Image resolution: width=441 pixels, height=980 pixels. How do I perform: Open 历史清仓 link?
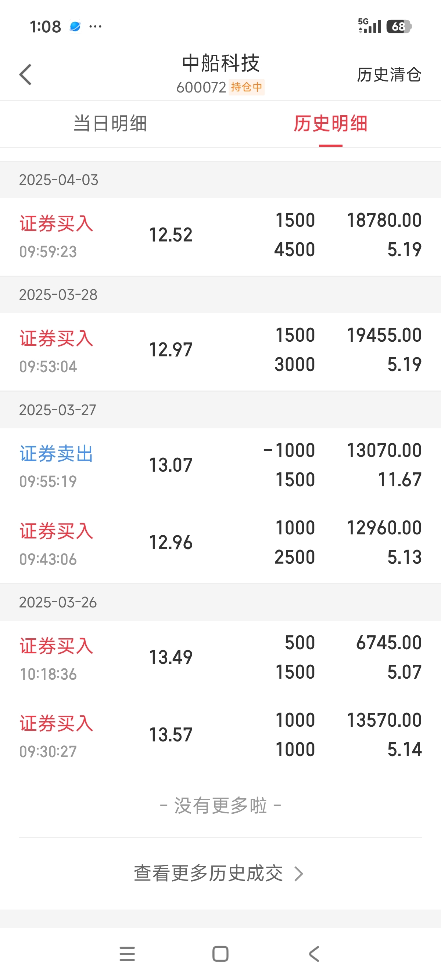[389, 75]
